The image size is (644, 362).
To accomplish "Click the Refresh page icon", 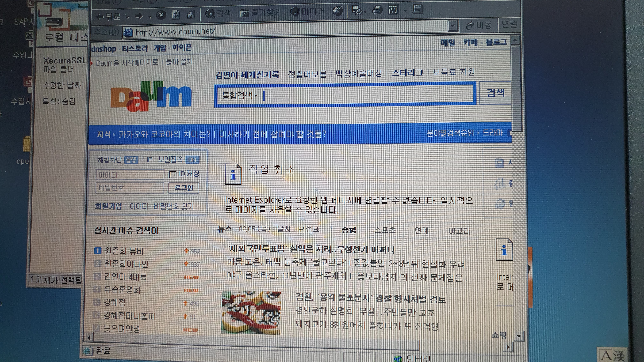I will click(x=176, y=15).
